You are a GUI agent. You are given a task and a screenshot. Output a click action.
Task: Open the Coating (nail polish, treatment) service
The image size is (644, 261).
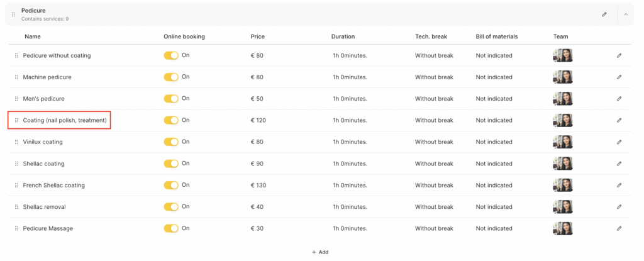[x=65, y=120]
